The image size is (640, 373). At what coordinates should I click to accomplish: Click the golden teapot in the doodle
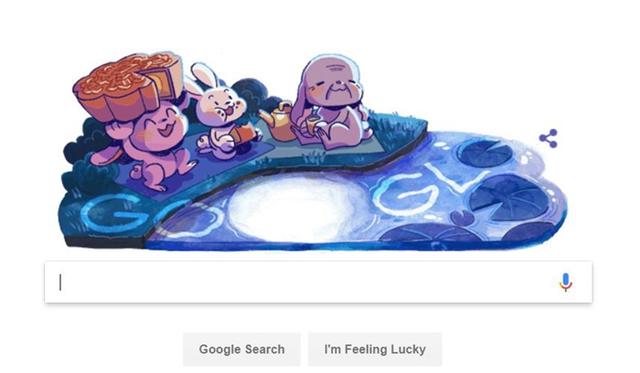point(279,121)
